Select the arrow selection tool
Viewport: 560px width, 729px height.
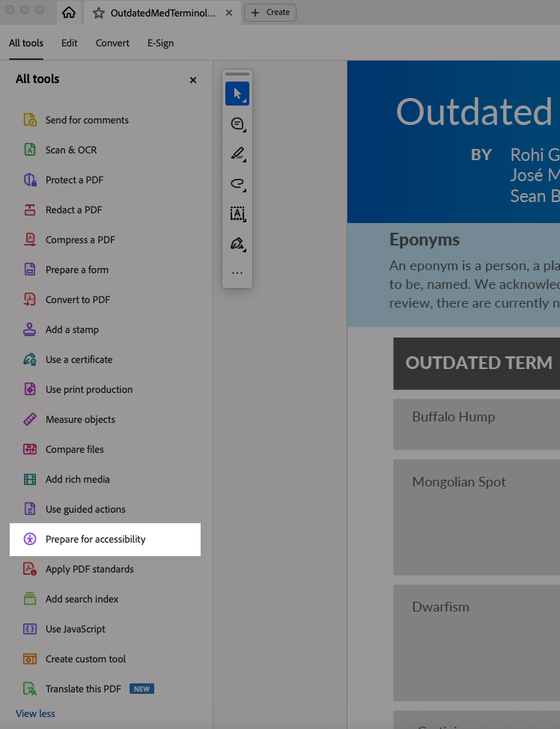click(237, 94)
